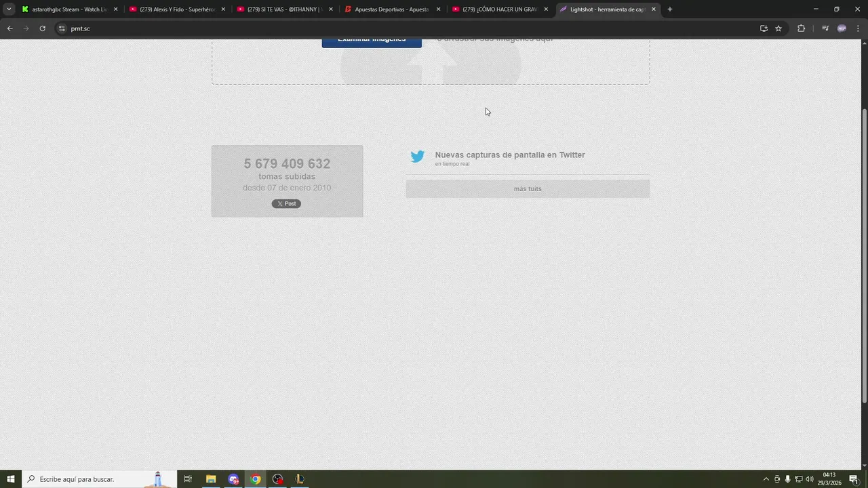The width and height of the screenshot is (868, 488).
Task: Open the OBS Studio taskbar icon
Action: [x=277, y=479]
